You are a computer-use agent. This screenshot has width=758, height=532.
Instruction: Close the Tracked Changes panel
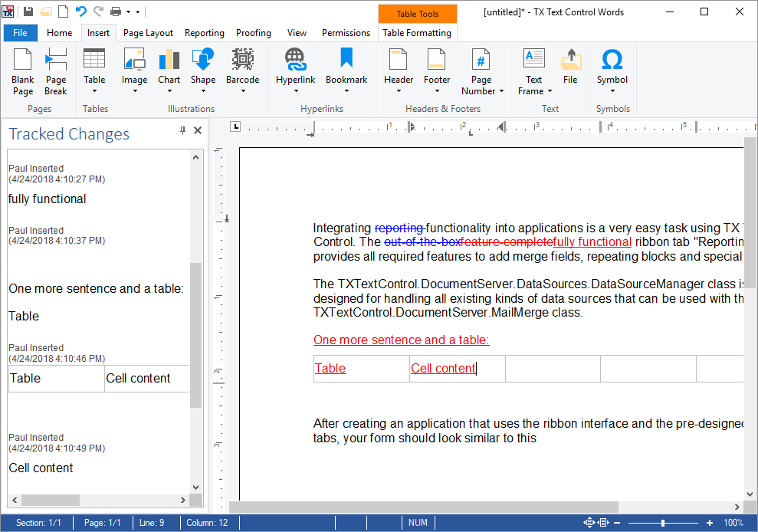click(198, 130)
